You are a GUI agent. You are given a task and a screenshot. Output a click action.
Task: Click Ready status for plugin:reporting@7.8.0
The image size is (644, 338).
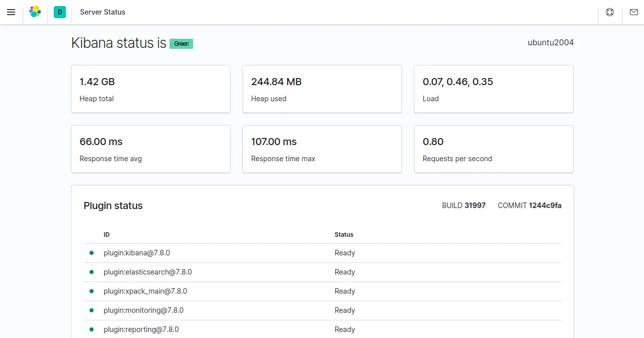click(x=345, y=329)
